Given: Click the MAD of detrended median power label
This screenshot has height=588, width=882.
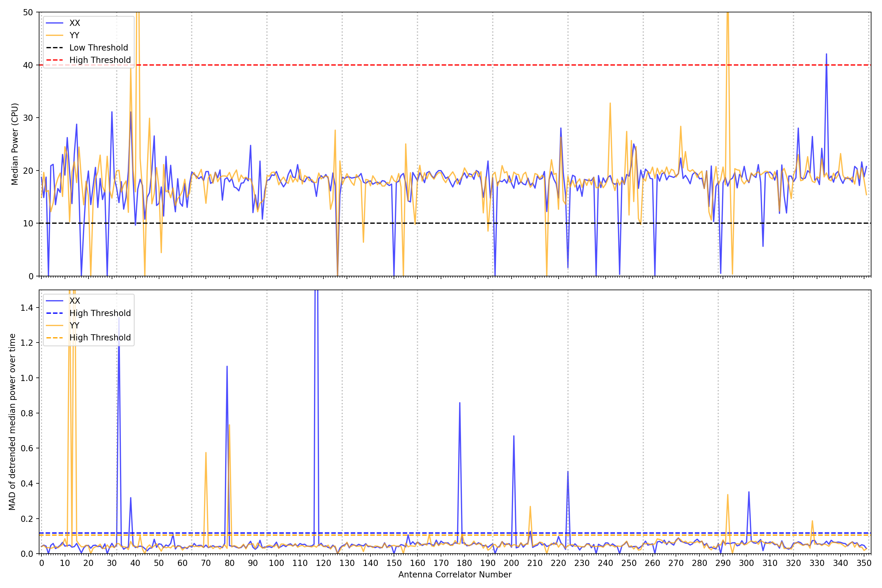Looking at the screenshot, I should (x=12, y=422).
